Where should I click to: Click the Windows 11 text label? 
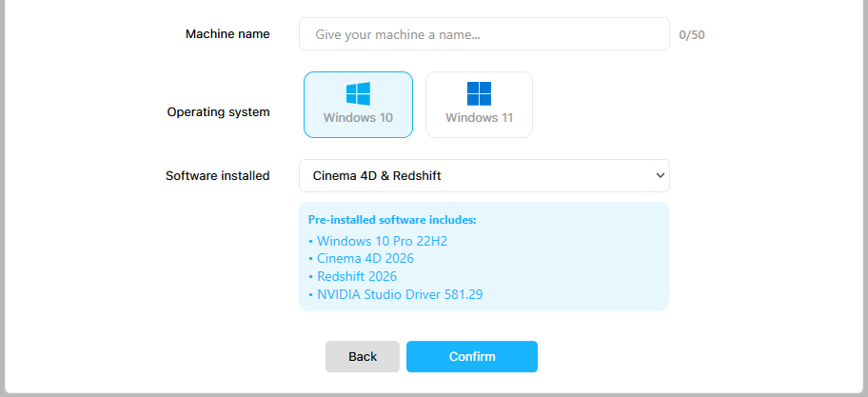pos(479,118)
